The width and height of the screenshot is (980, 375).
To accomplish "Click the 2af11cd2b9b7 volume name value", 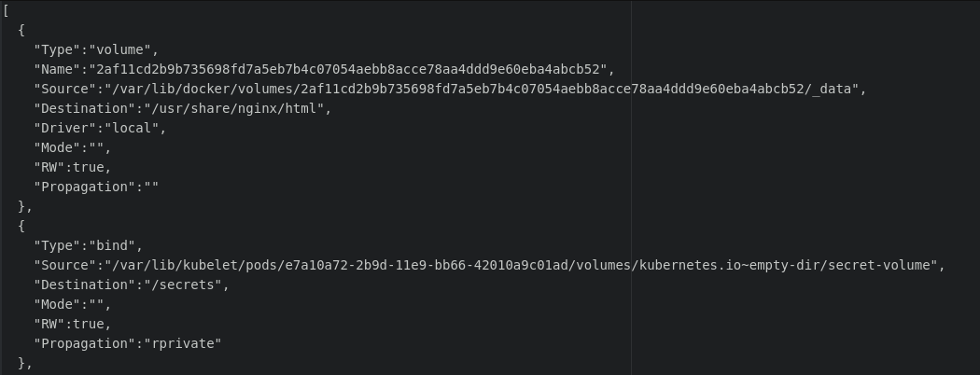I will point(347,69).
